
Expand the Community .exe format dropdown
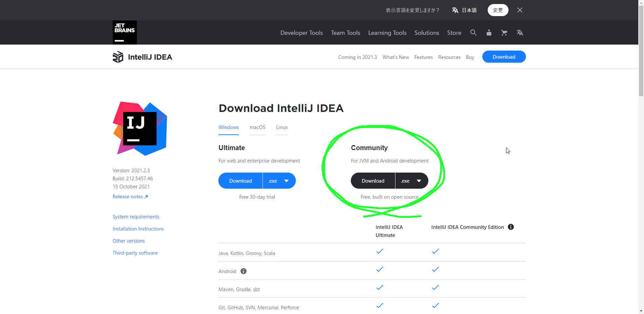click(412, 181)
